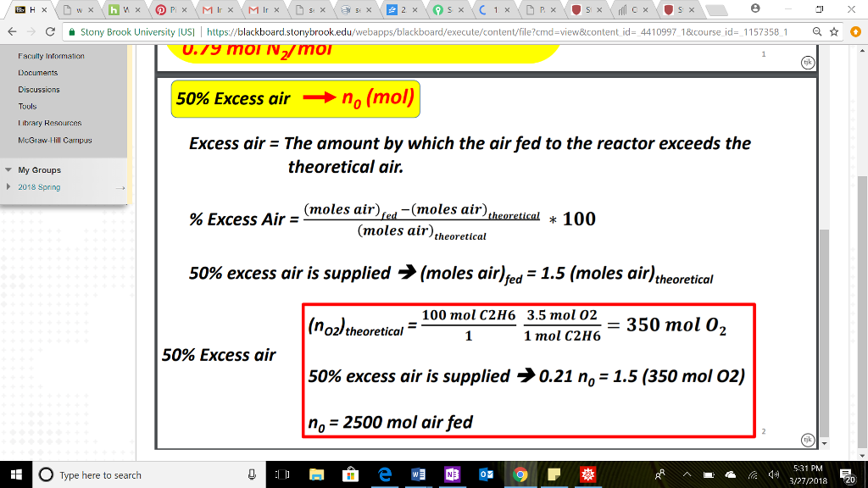
Task: Open Word from the taskbar
Action: [418, 474]
